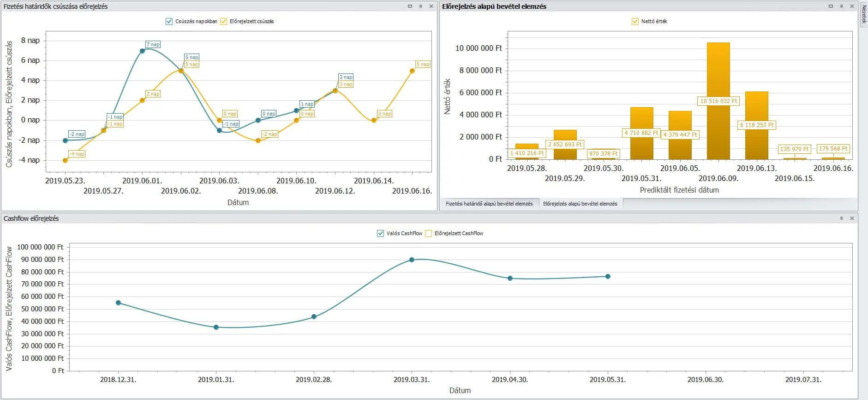Enable the Előrejelzett CashFlow checkbox
This screenshot has width=868, height=400.
[428, 233]
